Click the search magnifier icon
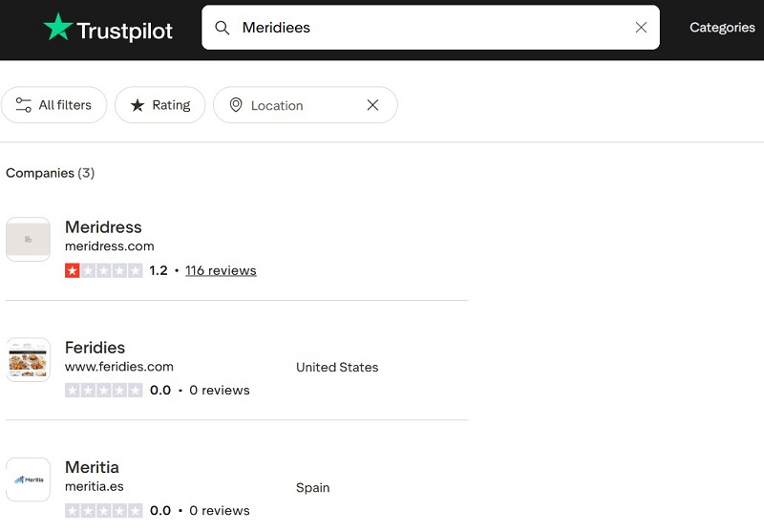 (223, 28)
